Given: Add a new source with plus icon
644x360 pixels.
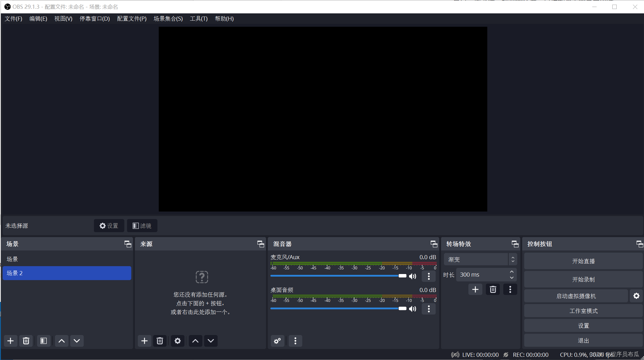Looking at the screenshot, I should (x=145, y=341).
